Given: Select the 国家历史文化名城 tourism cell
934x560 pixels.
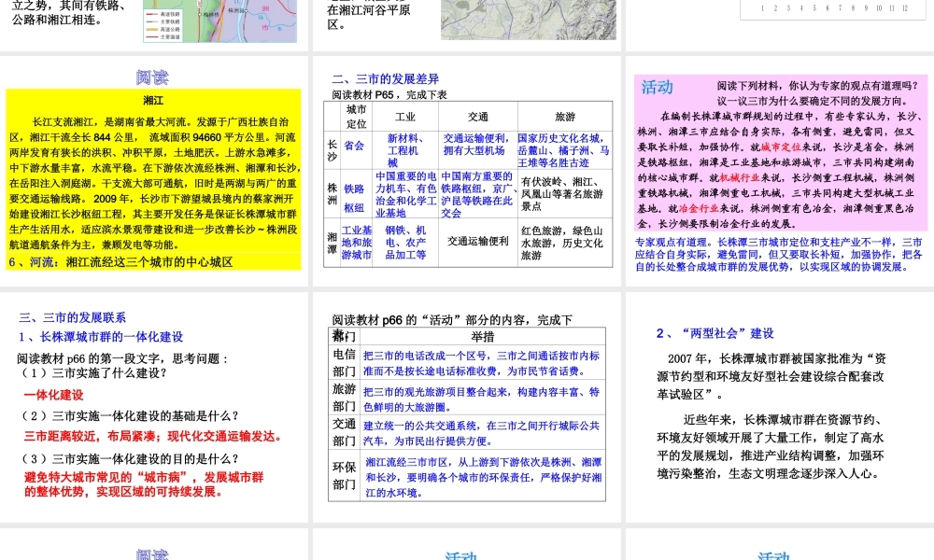Looking at the screenshot, I should [564, 150].
